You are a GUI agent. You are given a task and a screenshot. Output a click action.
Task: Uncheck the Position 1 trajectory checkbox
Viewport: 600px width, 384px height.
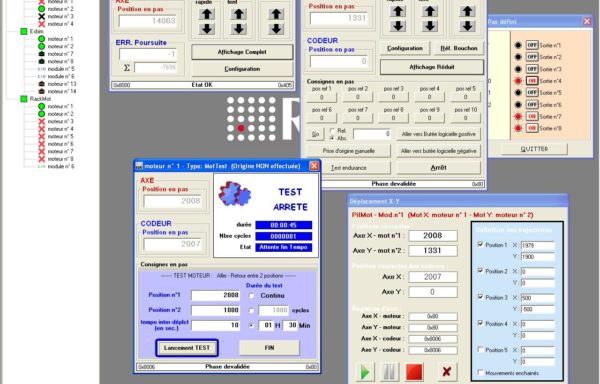(x=480, y=244)
